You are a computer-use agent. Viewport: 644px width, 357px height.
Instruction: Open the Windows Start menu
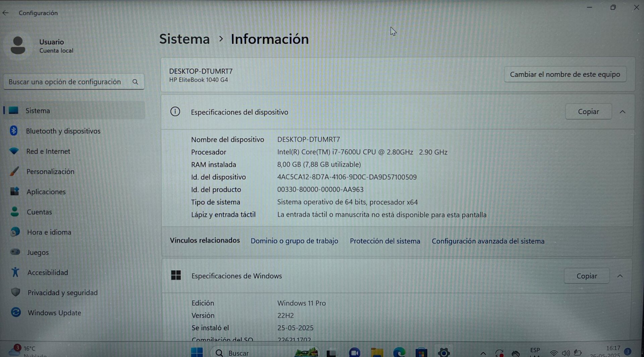[197, 352]
